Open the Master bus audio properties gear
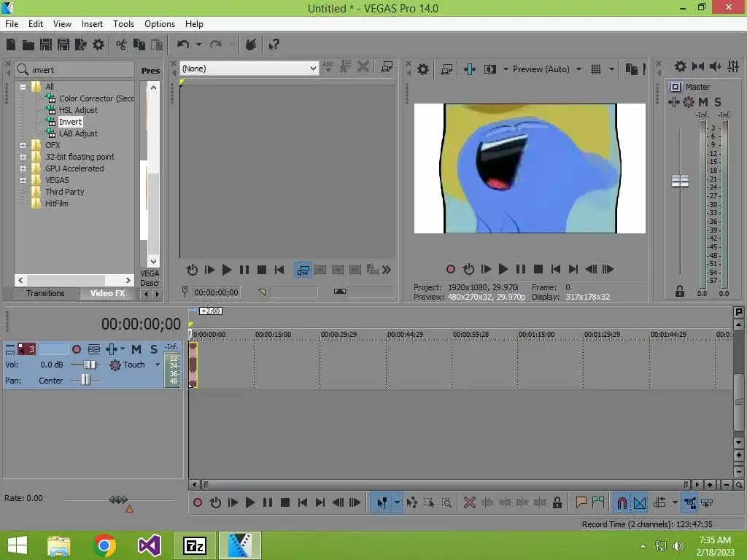The image size is (747, 560). click(681, 66)
